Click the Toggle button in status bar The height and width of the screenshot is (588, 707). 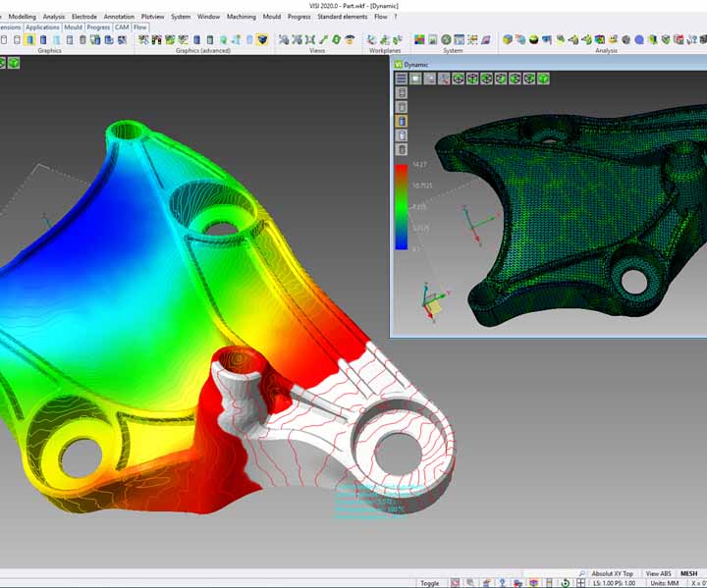coord(429,583)
